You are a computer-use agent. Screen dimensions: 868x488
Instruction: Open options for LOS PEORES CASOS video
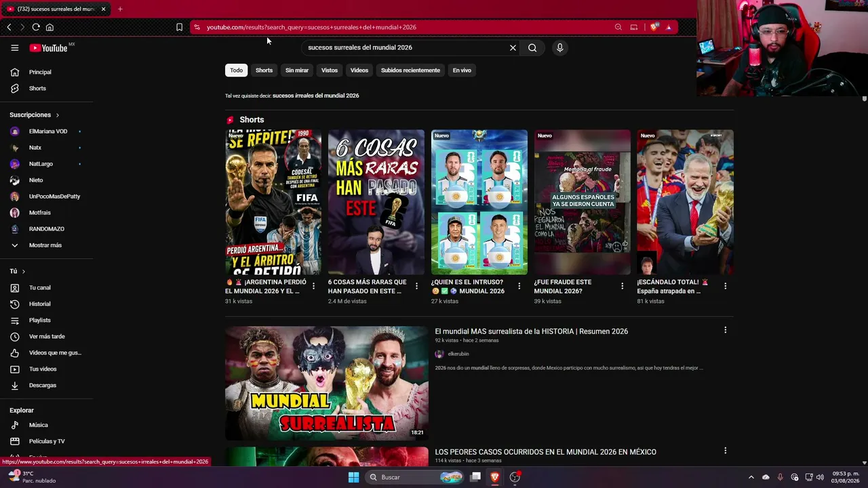coord(726,451)
